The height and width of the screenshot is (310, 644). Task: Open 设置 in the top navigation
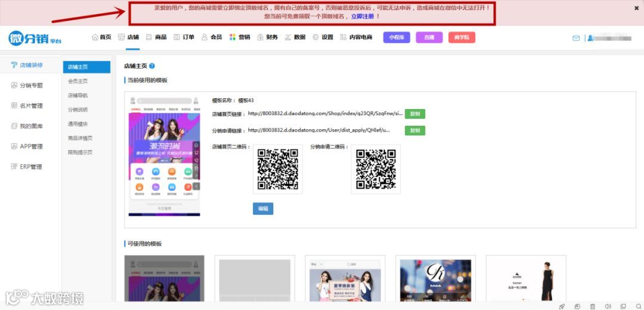pyautogui.click(x=323, y=37)
